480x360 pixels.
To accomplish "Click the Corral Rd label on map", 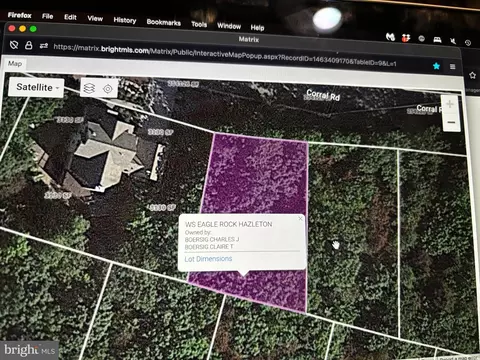I will coord(323,95).
